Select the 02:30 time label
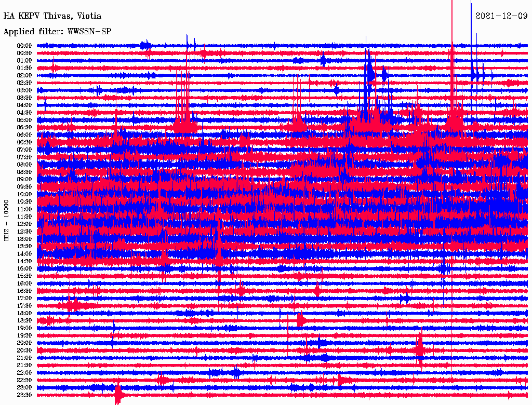532x405 pixels. click(x=24, y=83)
